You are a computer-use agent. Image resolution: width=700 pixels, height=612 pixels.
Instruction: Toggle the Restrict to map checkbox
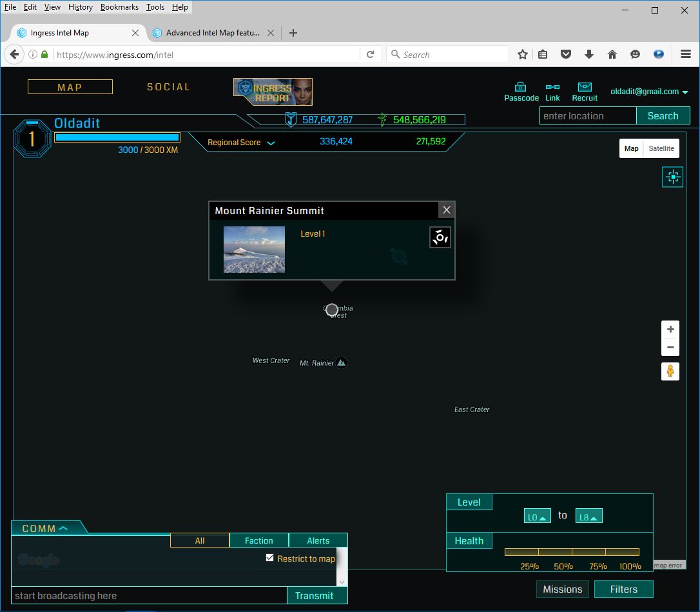coord(270,558)
